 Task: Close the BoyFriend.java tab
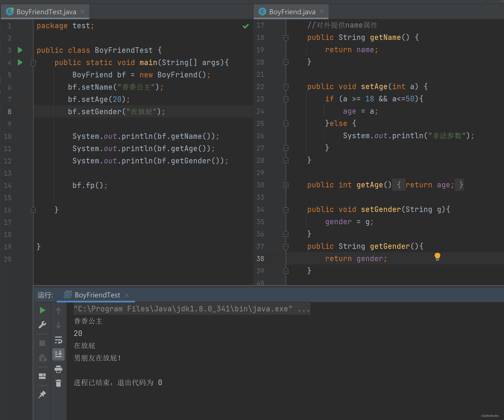click(x=322, y=11)
